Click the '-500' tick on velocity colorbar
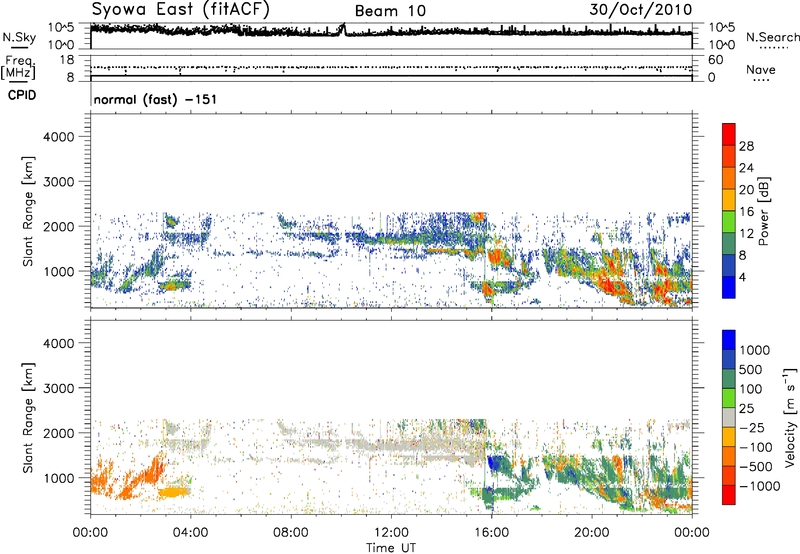 [x=756, y=467]
